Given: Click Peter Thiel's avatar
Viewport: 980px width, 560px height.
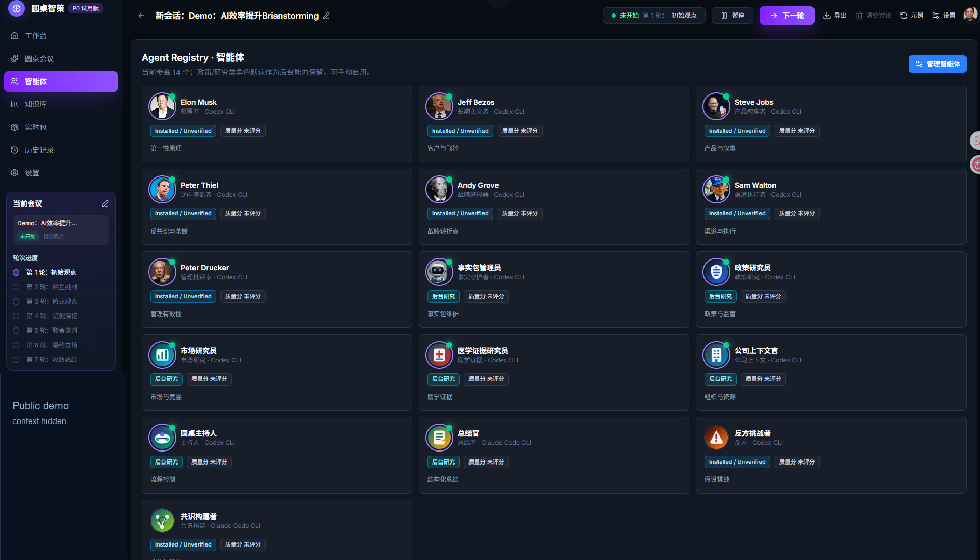Looking at the screenshot, I should point(162,189).
